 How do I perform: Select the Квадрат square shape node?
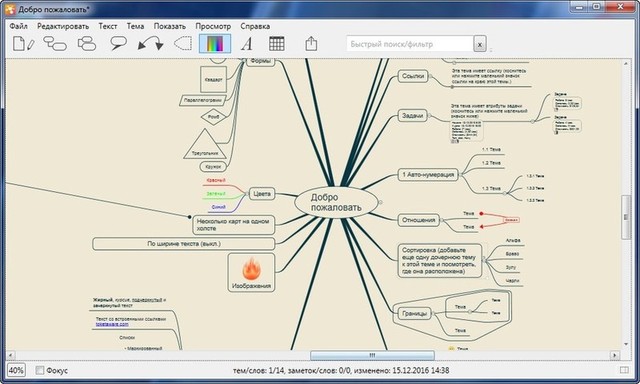213,80
